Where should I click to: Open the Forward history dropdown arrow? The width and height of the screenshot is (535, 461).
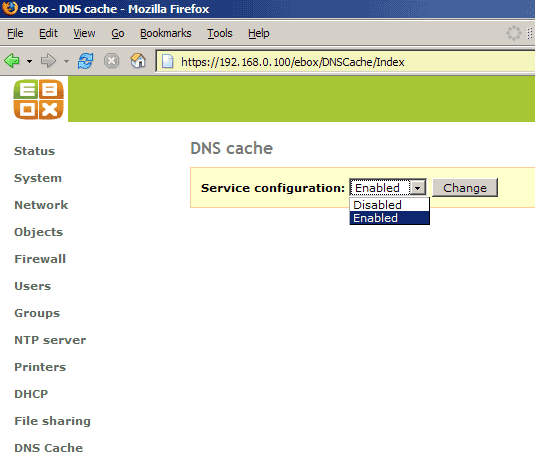pos(66,61)
